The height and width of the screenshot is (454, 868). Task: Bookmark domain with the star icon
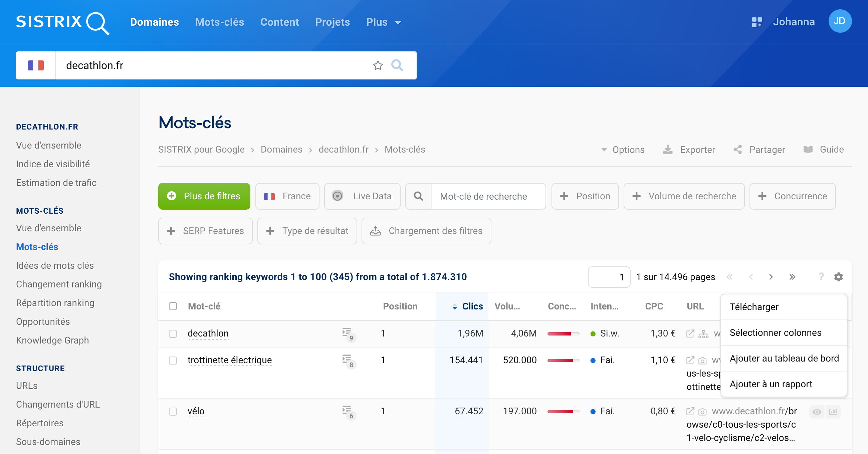(378, 65)
